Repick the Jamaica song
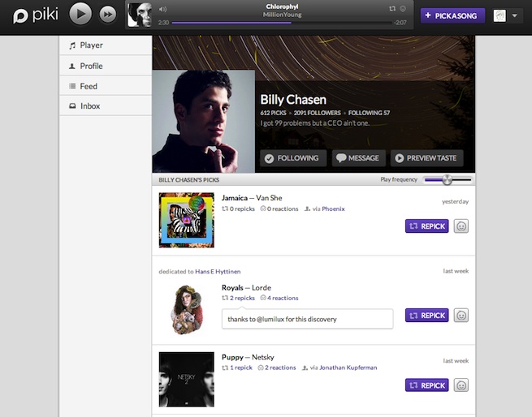 [427, 226]
